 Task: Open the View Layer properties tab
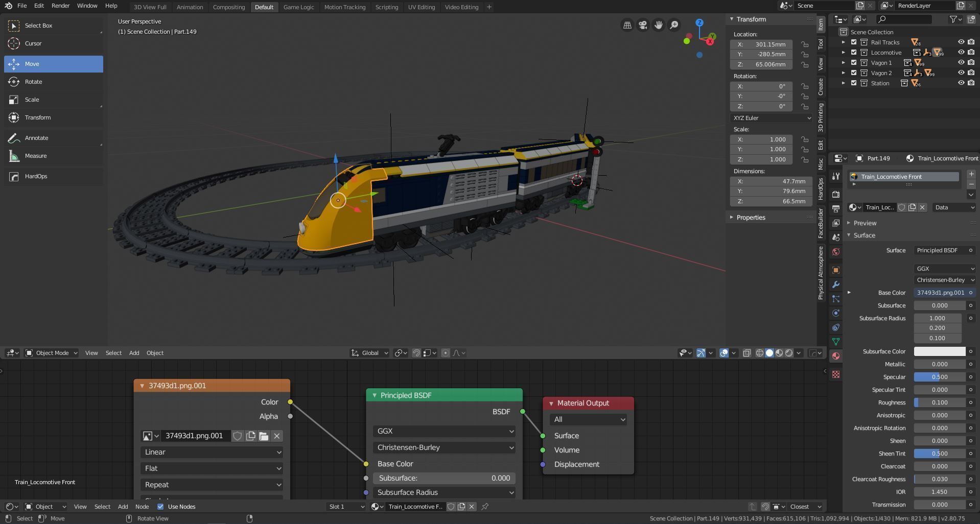[x=836, y=223]
